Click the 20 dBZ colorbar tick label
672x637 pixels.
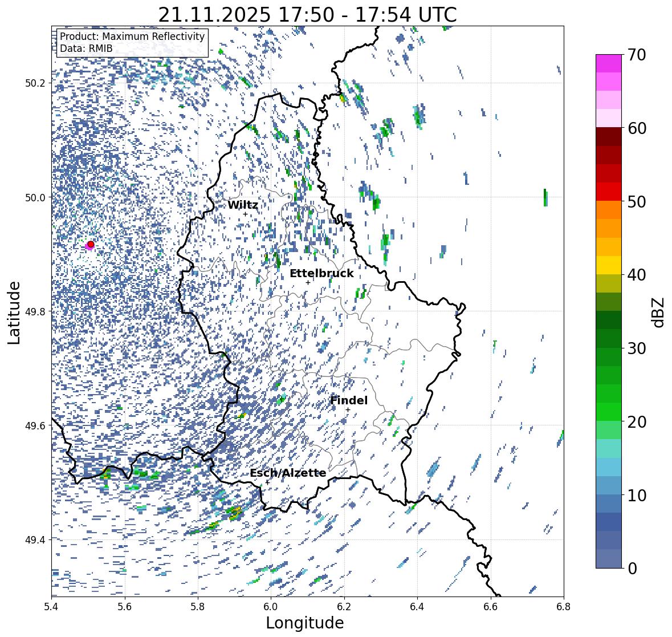(x=636, y=422)
